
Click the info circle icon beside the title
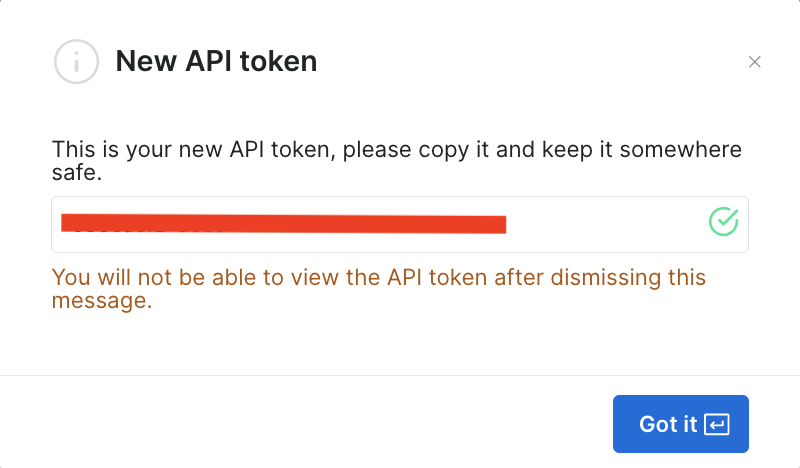coord(76,62)
